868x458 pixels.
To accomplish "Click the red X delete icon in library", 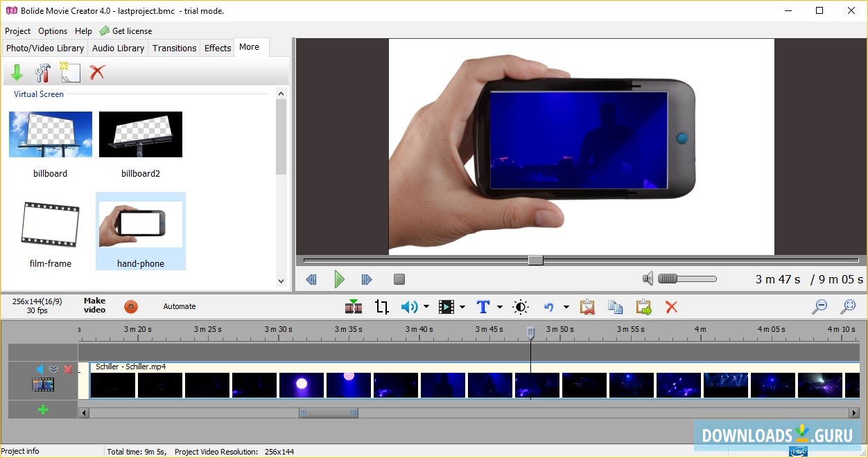I will 97,72.
